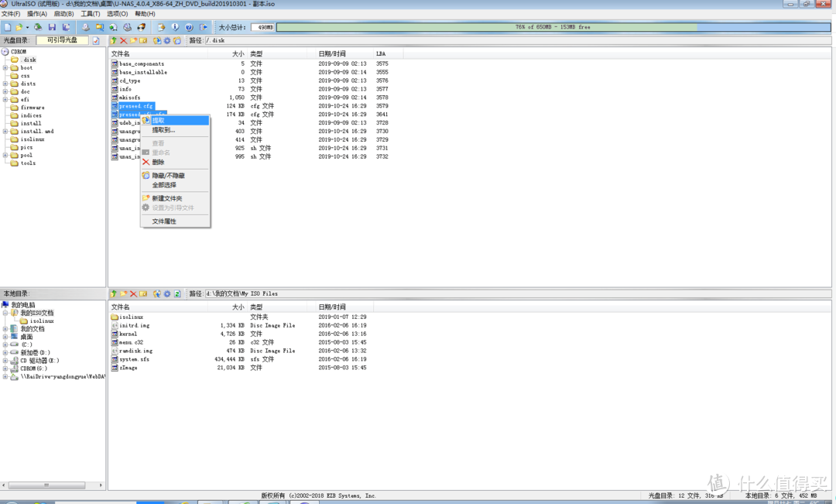Sort ISO file list by LBA column

coord(388,54)
